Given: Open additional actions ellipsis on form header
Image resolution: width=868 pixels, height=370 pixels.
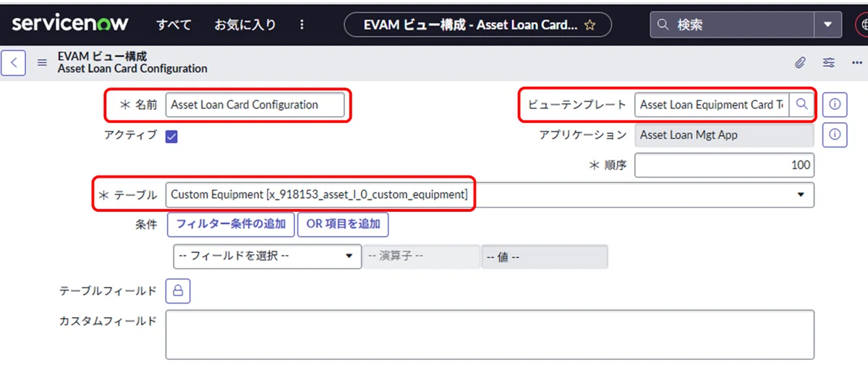Looking at the screenshot, I should [857, 62].
